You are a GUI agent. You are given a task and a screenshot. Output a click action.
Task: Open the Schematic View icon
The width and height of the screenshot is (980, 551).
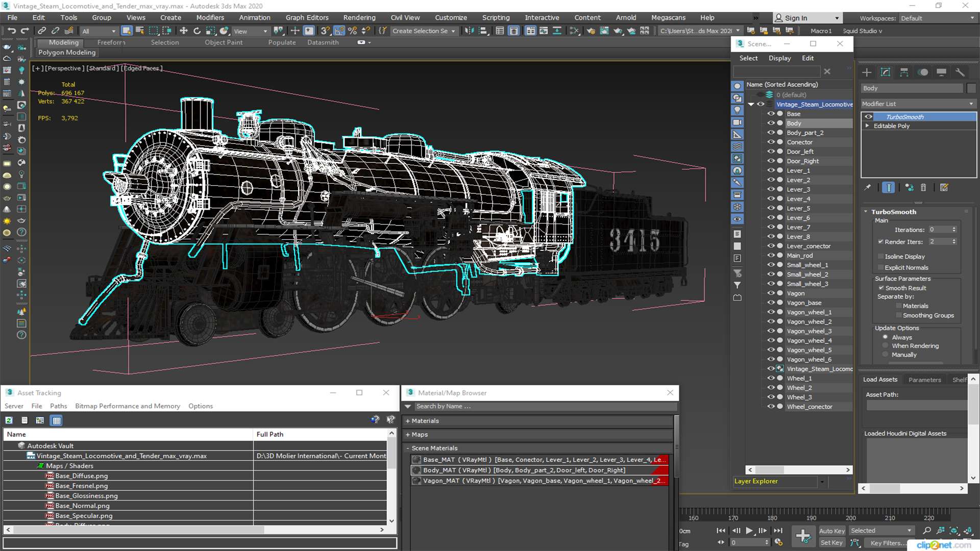pyautogui.click(x=574, y=31)
